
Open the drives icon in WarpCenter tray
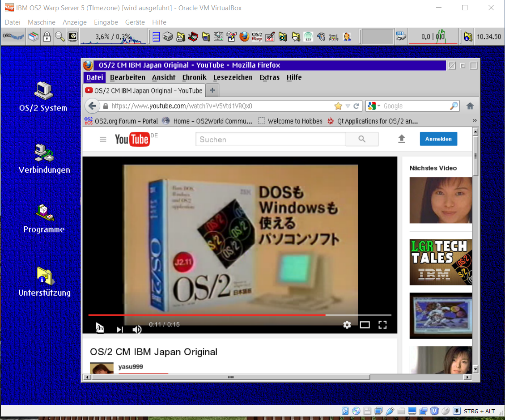[168, 37]
